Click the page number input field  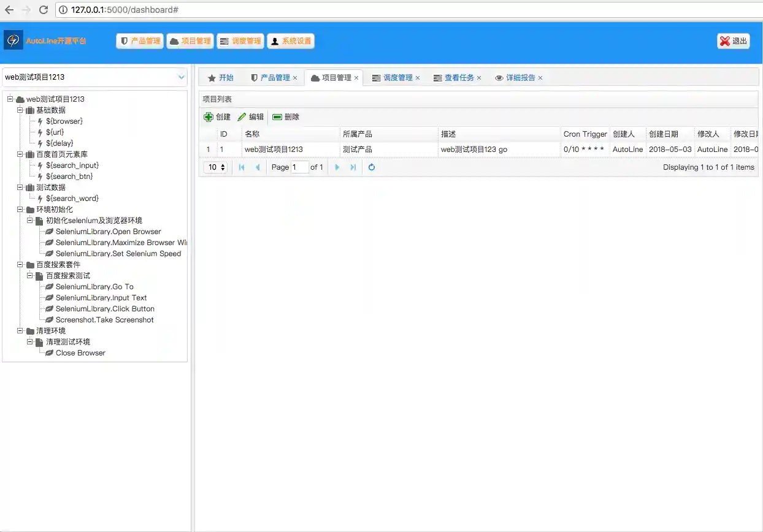coord(299,167)
